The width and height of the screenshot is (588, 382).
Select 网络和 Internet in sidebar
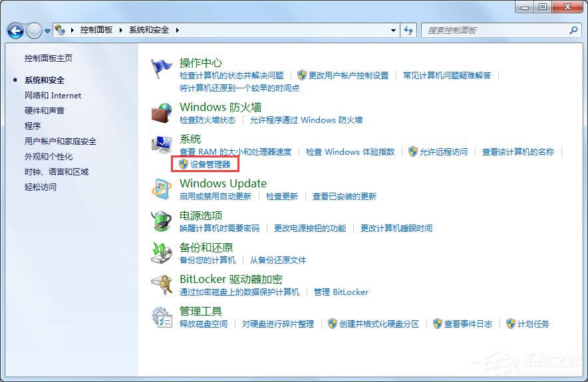(53, 96)
